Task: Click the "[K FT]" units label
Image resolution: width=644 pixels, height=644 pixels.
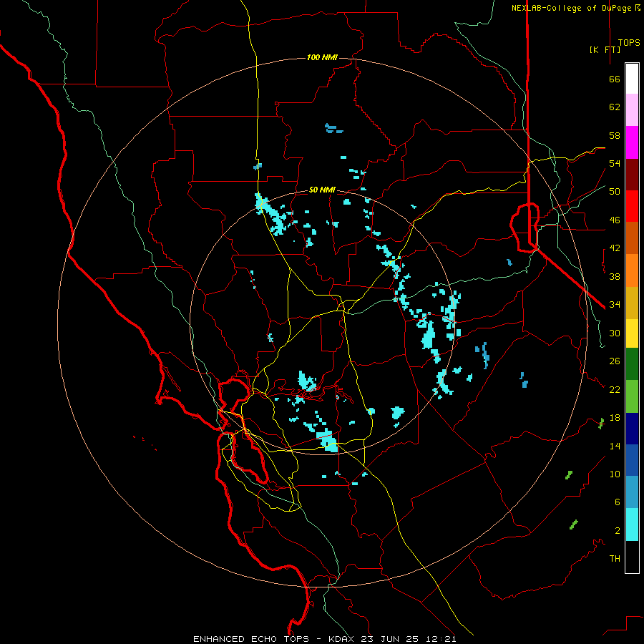Action: 605,49
